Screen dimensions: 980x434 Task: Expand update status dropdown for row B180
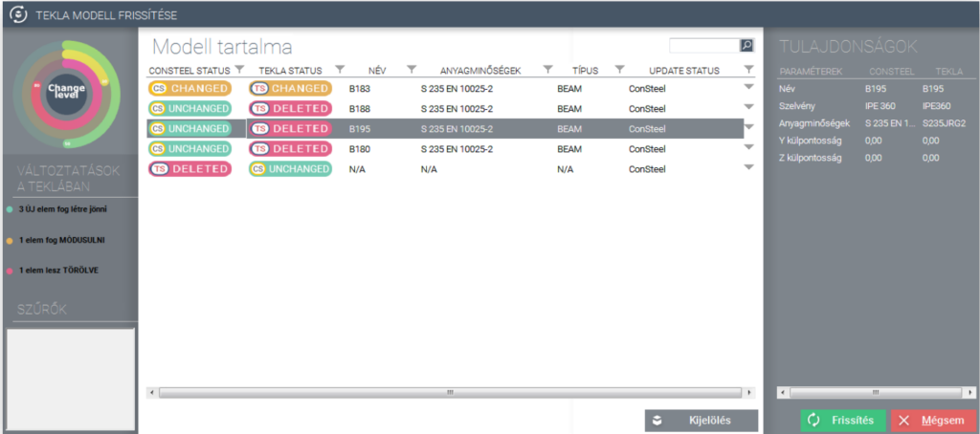click(748, 147)
